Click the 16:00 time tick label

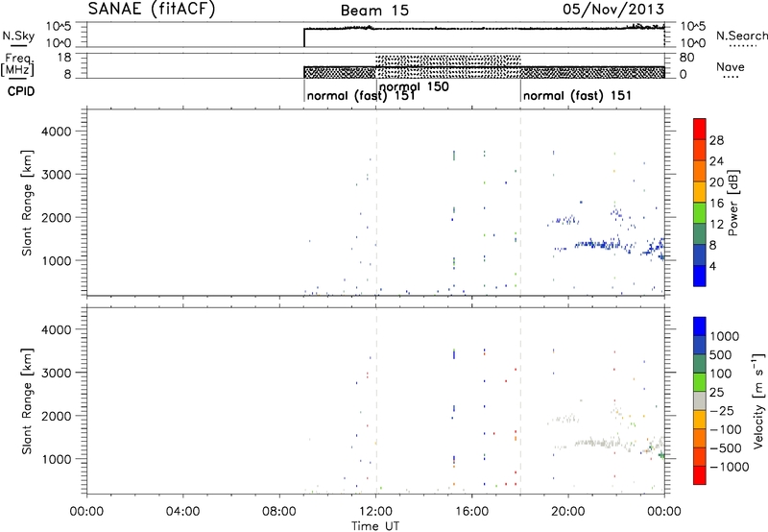[x=471, y=512]
